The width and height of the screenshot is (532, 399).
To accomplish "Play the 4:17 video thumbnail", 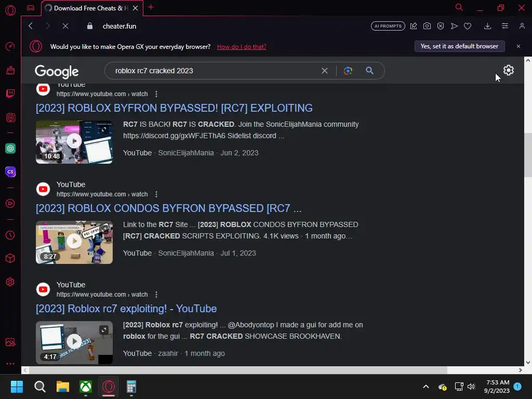I will tap(74, 343).
